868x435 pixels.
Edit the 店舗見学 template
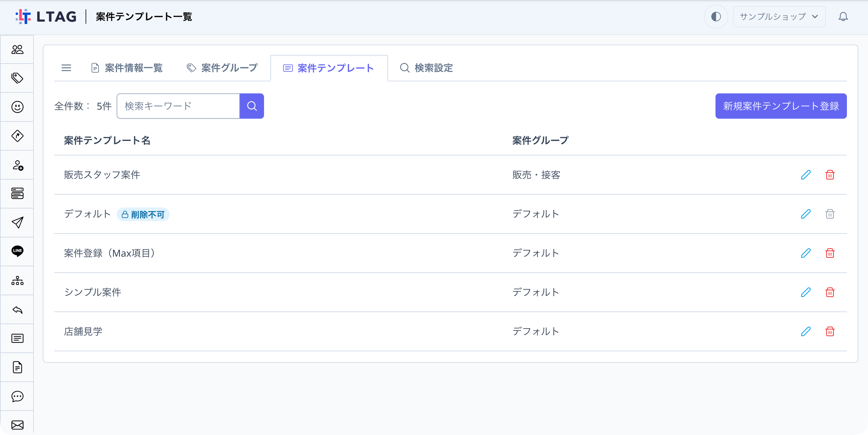[805, 332]
